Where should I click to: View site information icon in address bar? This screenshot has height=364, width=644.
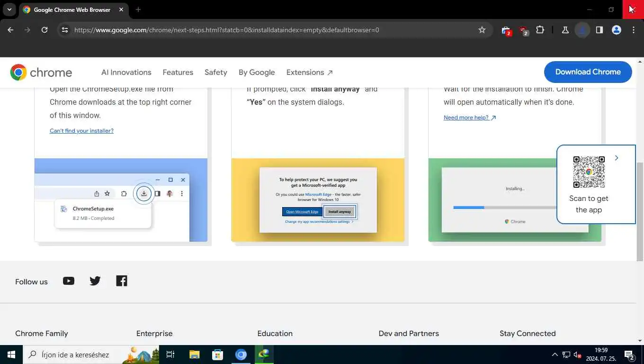click(65, 30)
